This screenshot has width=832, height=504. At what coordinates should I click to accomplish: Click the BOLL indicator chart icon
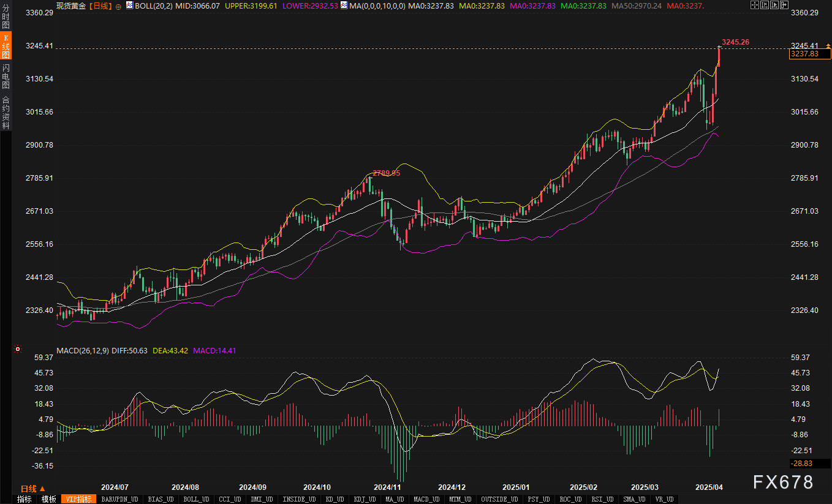tap(130, 6)
